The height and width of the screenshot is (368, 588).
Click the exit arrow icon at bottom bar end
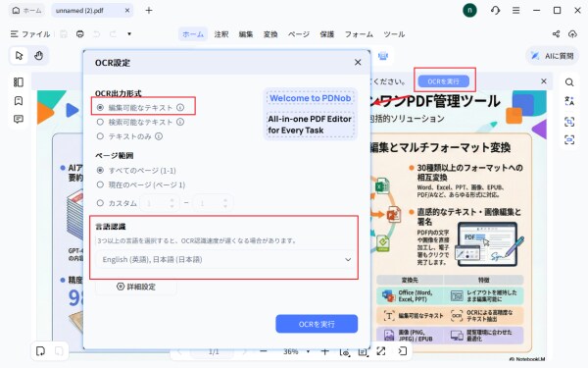pos(402,351)
